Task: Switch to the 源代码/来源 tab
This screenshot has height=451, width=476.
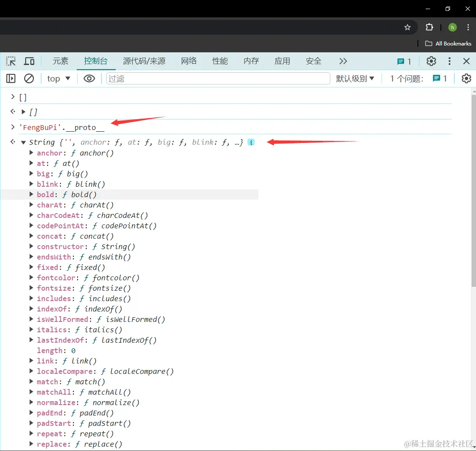Action: [144, 61]
